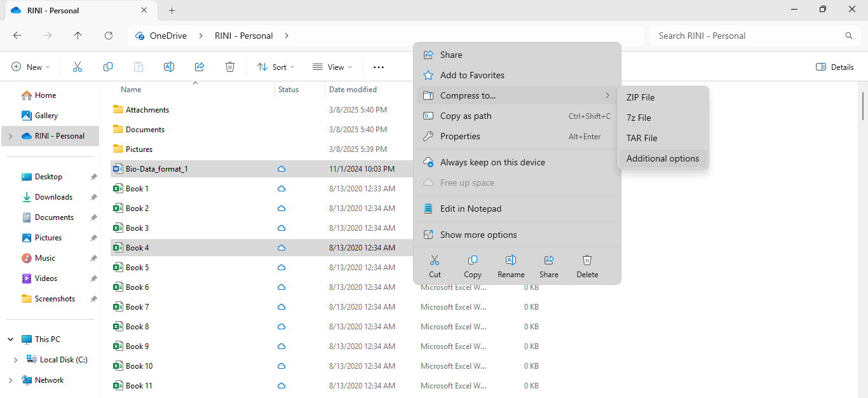This screenshot has width=868, height=398.
Task: Open the View dropdown menu
Action: (x=332, y=67)
